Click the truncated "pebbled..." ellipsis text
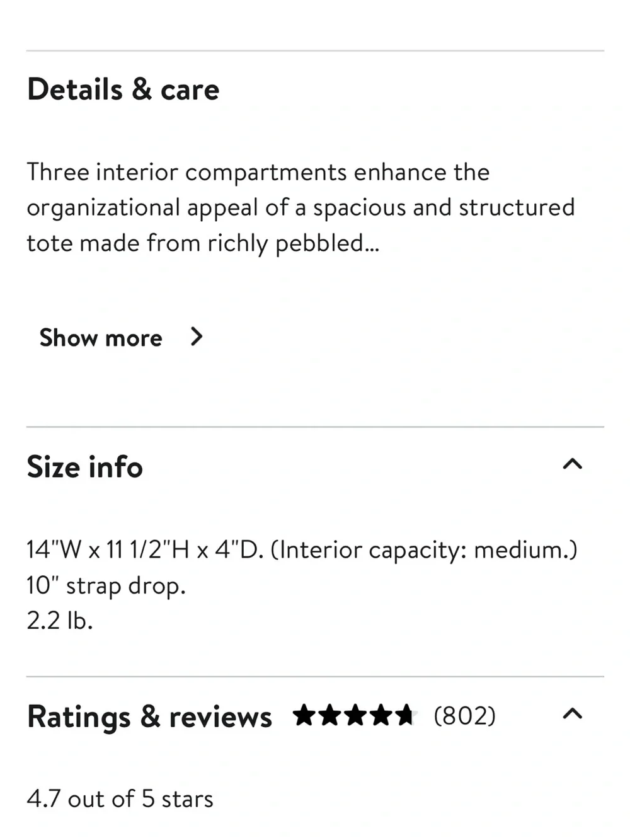The height and width of the screenshot is (840, 630). [x=328, y=244]
